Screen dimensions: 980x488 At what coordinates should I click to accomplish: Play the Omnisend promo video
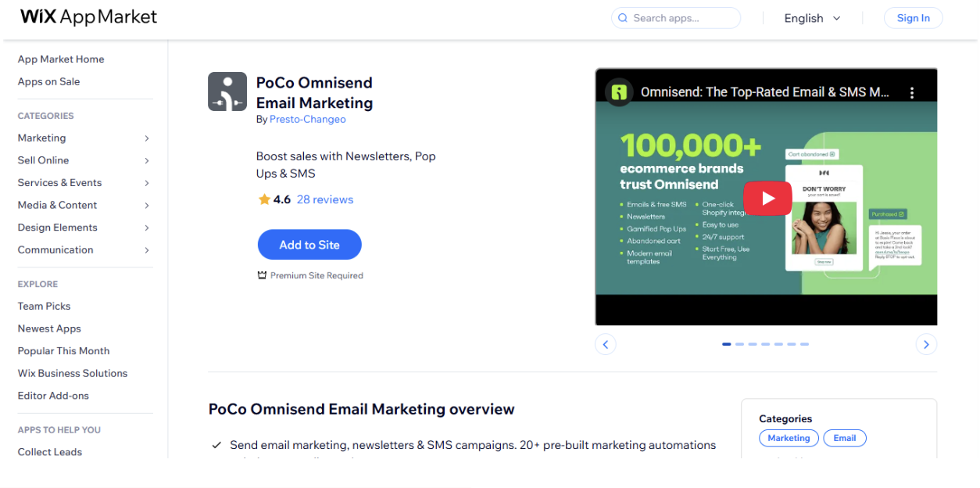click(x=767, y=198)
